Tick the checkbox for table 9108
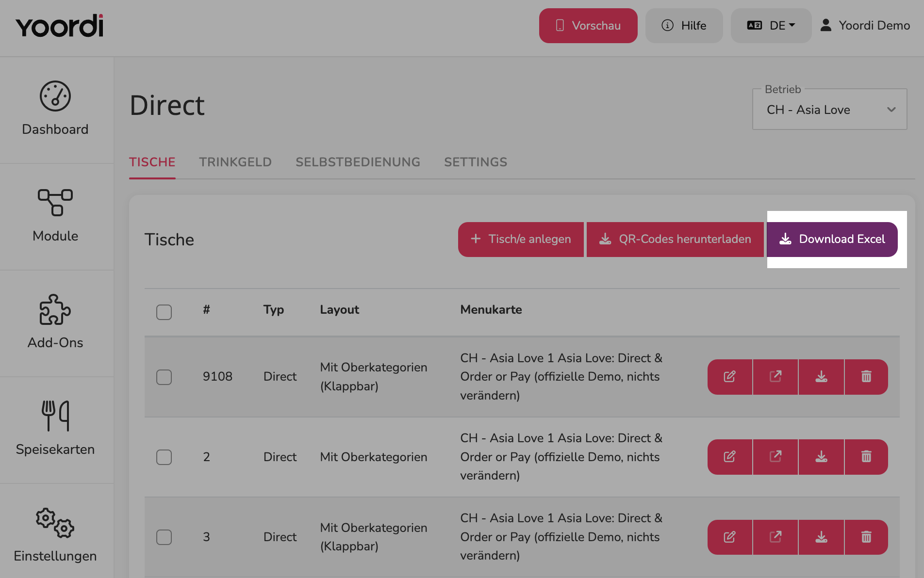 click(164, 377)
